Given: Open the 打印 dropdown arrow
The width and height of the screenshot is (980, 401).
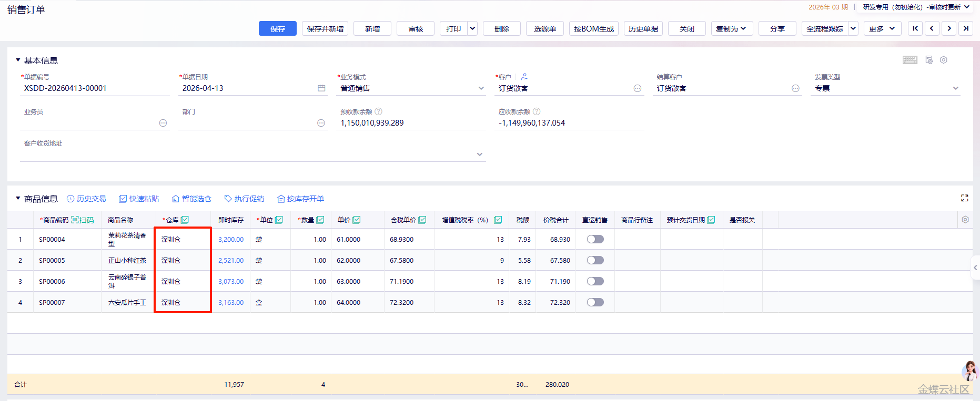Looking at the screenshot, I should 472,28.
